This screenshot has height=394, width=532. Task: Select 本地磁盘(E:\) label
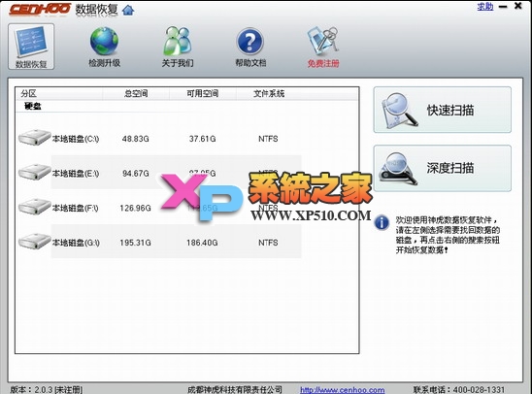(76, 174)
